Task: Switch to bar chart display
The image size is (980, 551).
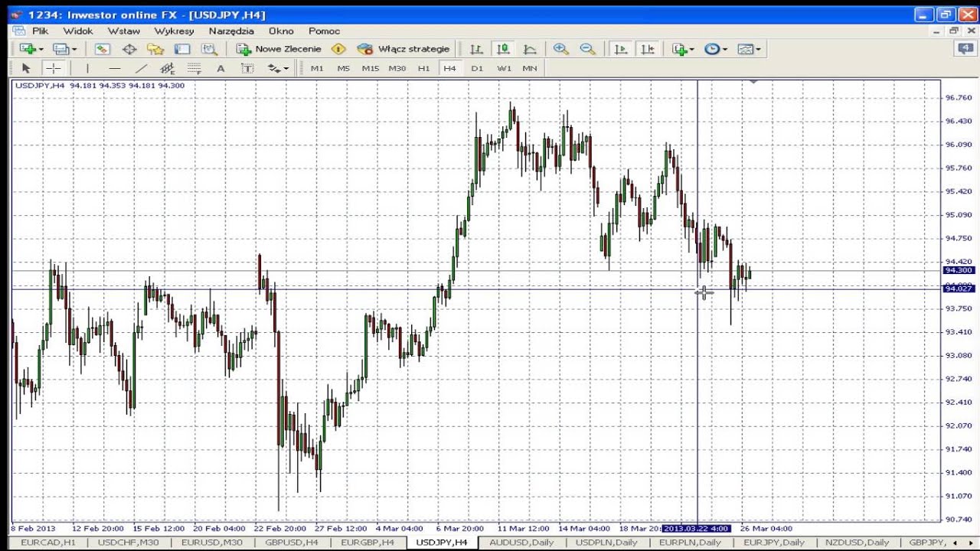Action: [x=476, y=49]
